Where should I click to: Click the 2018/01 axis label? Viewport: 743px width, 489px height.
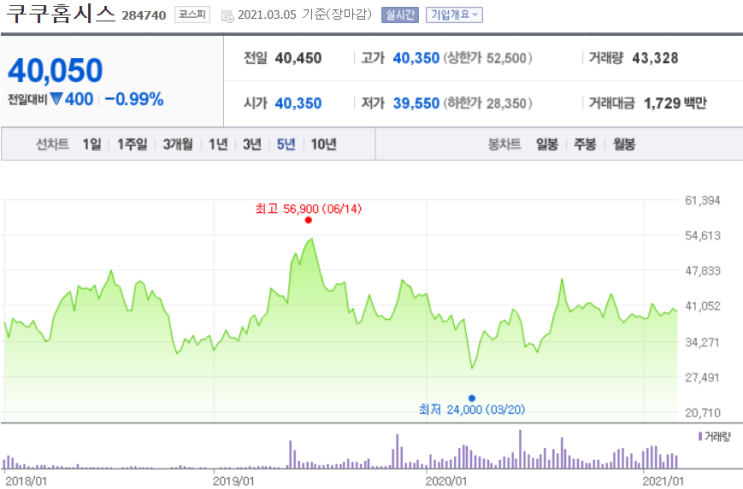pos(26,481)
